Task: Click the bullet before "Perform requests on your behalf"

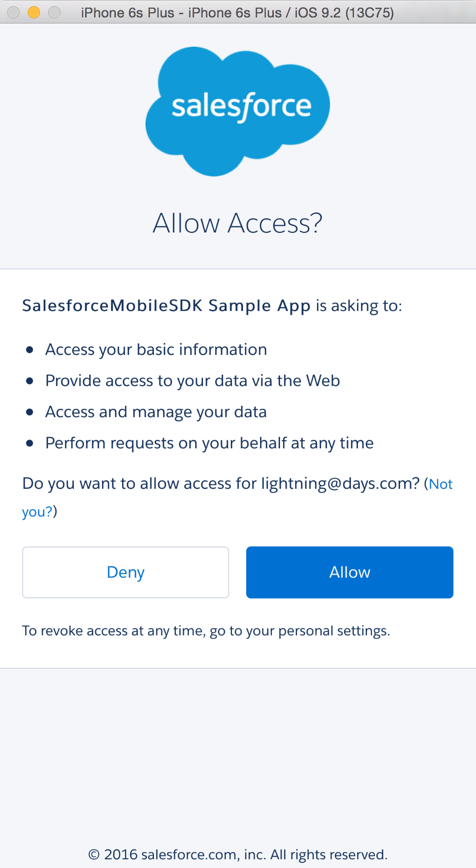Action: click(30, 443)
